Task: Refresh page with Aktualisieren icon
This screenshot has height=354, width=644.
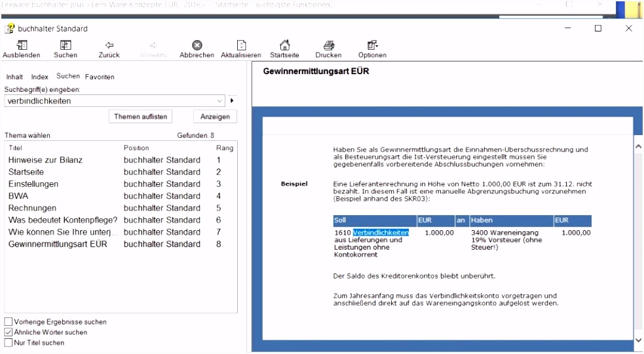Action: tap(241, 45)
